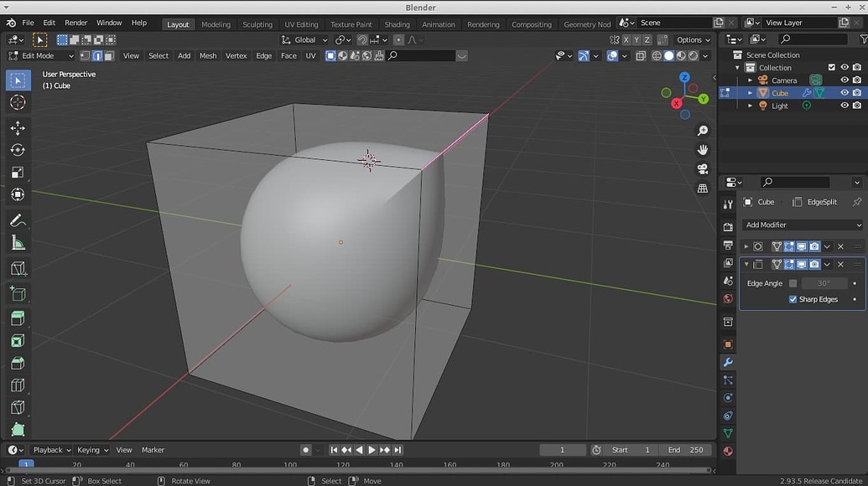Open the Material properties tab icon
The height and width of the screenshot is (486, 868).
[x=728, y=451]
